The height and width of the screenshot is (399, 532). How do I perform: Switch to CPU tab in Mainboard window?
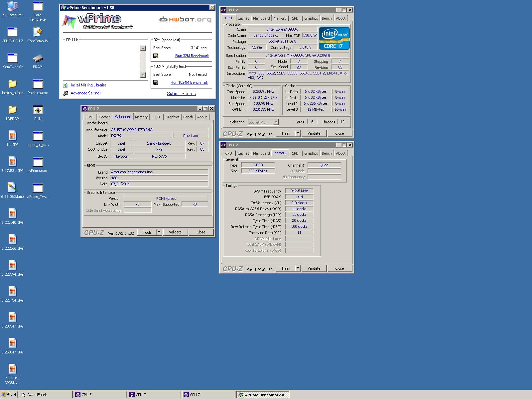90,117
